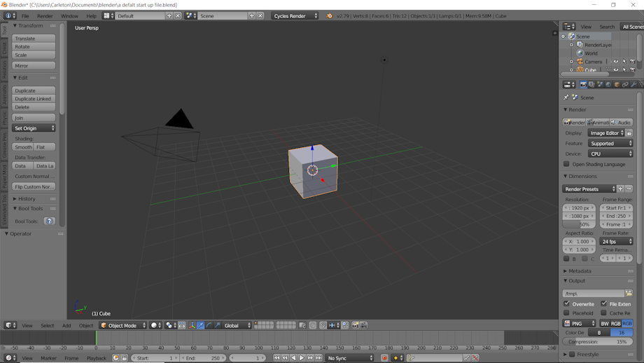Adjust the Compression slider
Image resolution: width=644 pixels, height=363 pixels.
coord(598,342)
